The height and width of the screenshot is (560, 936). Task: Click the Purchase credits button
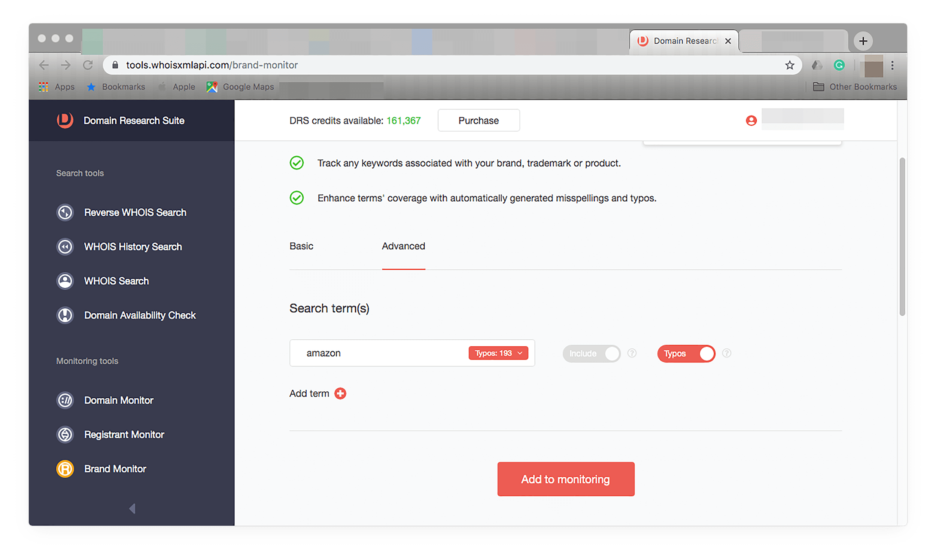click(478, 121)
